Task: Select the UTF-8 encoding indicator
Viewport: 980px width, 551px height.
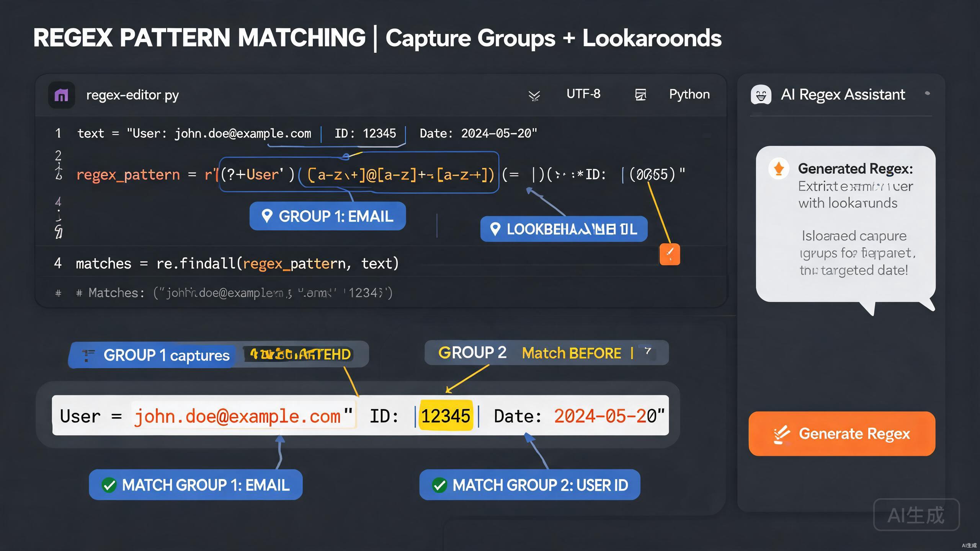Action: [583, 94]
